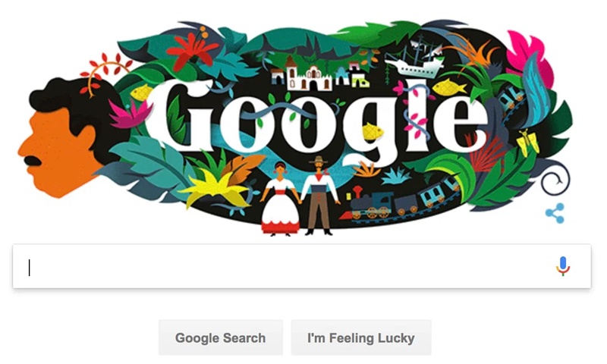The image size is (607, 364).
Task: Click the steam locomotive in the doodle
Action: pos(370,204)
